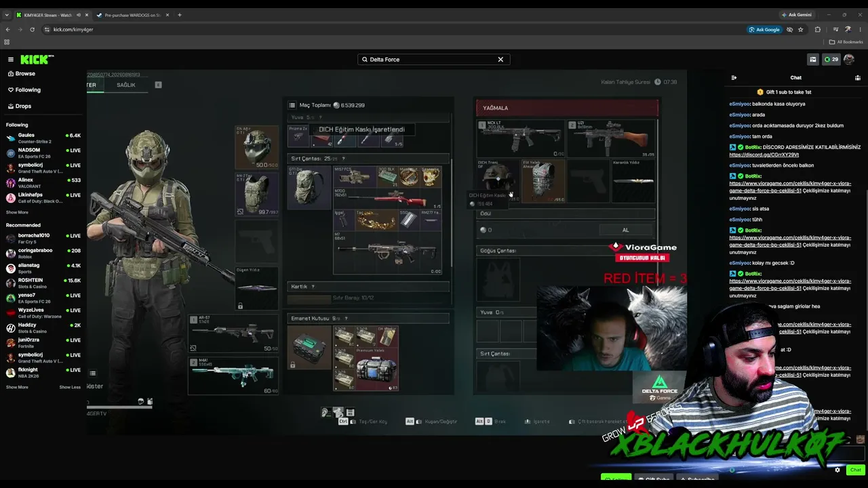Viewport: 868px width, 488px height.
Task: Open the Browse section in sidebar
Action: pos(21,74)
